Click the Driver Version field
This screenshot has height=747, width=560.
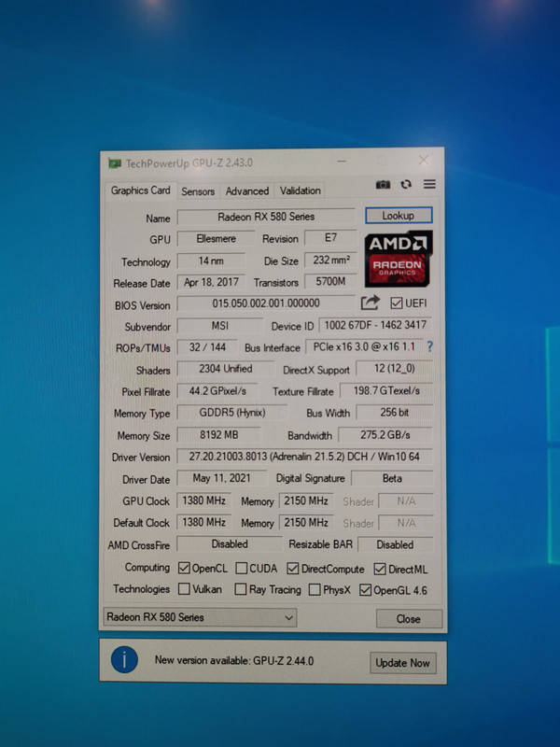coord(305,457)
